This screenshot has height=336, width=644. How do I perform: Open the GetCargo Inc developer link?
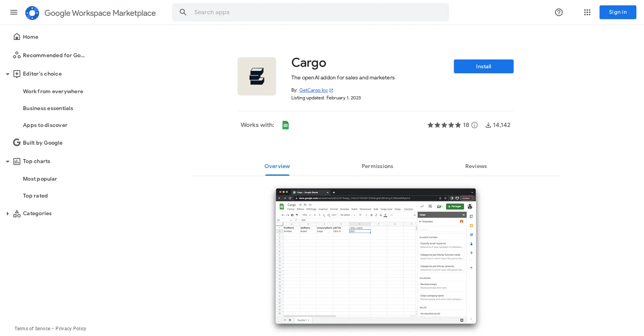(x=314, y=90)
